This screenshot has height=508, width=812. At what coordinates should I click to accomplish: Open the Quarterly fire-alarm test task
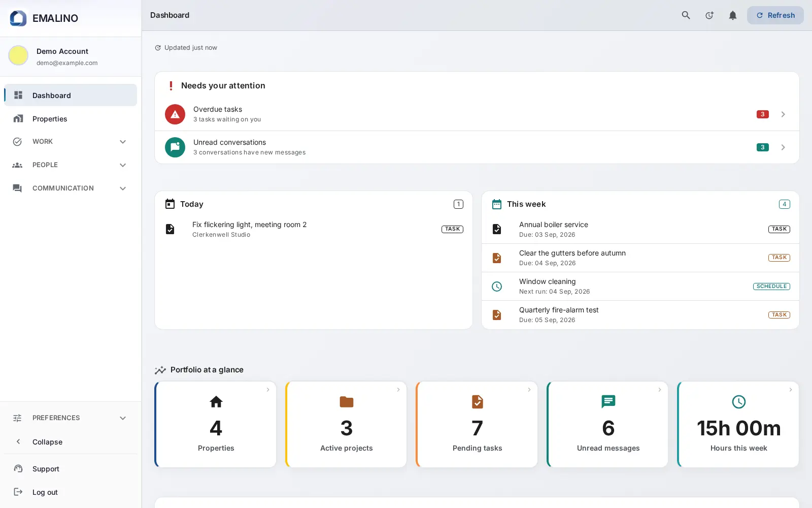[x=640, y=315]
